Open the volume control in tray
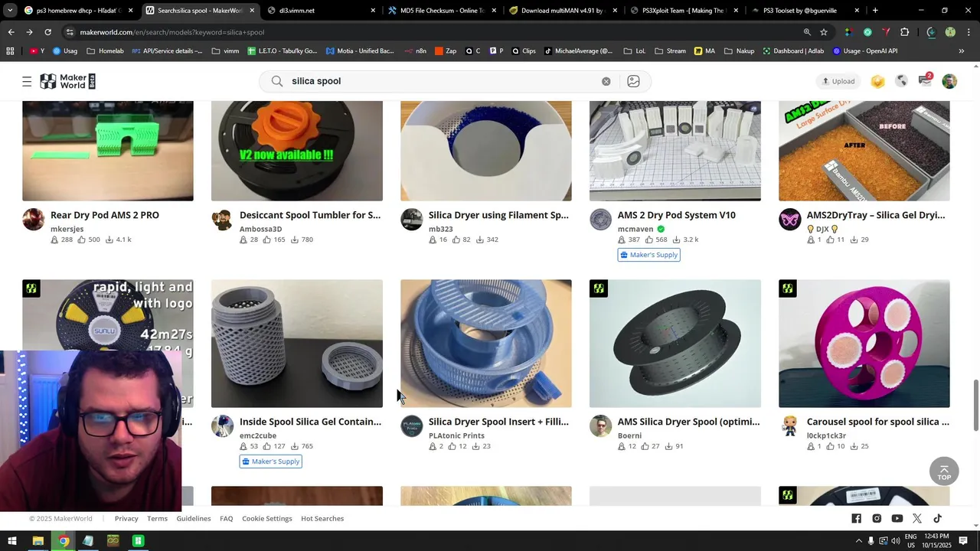The image size is (980, 551). pos(896,541)
